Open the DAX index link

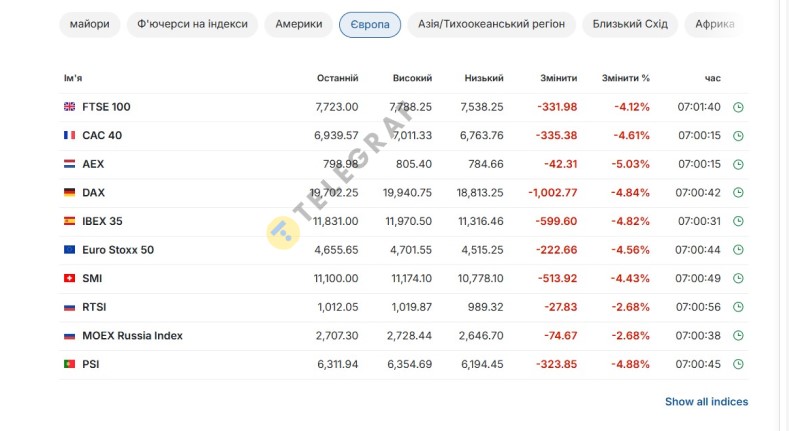coord(94,193)
